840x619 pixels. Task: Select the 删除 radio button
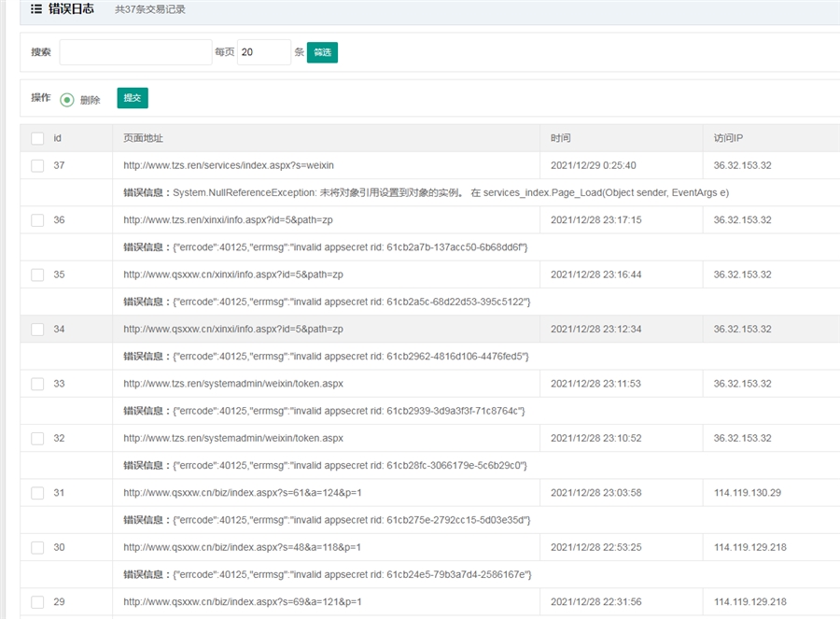point(67,100)
